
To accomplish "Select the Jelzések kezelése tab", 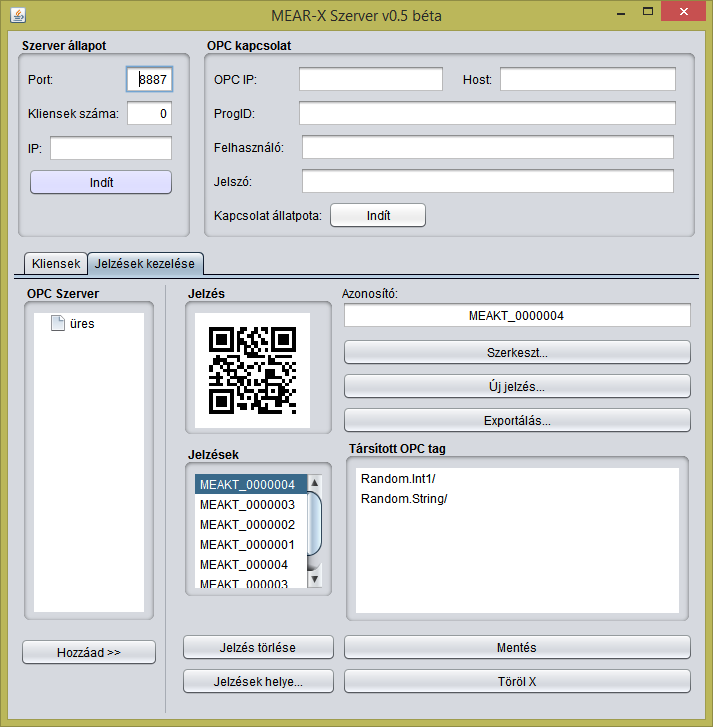I will 145,263.
